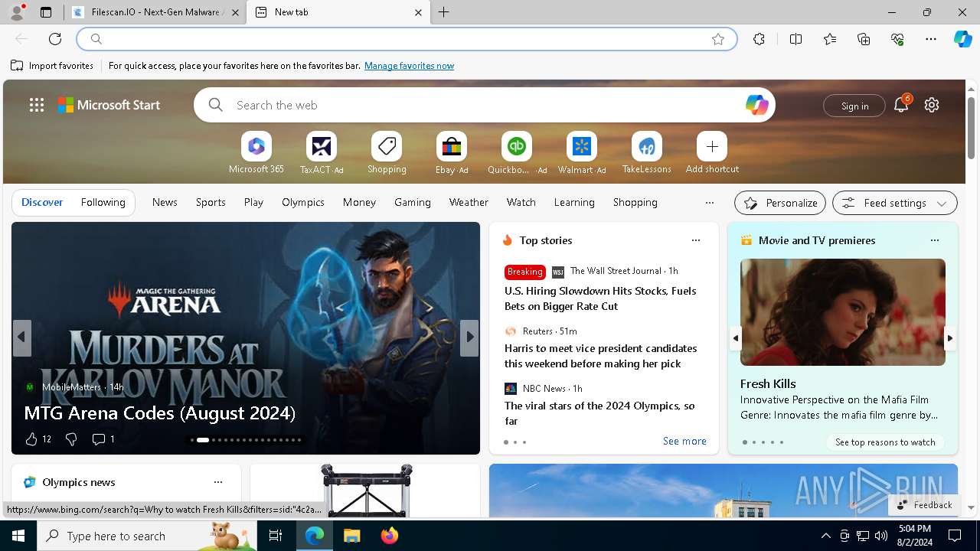Show next movie premiere
This screenshot has width=980, height=551.
tap(950, 337)
